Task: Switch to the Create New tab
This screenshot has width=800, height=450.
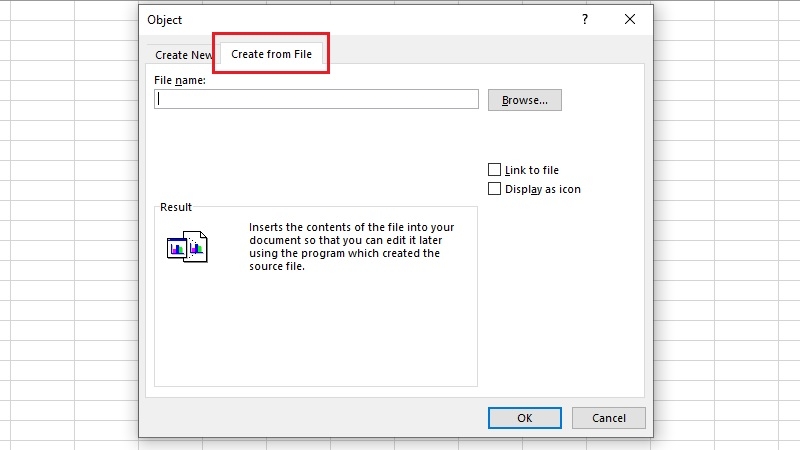Action: coord(184,55)
